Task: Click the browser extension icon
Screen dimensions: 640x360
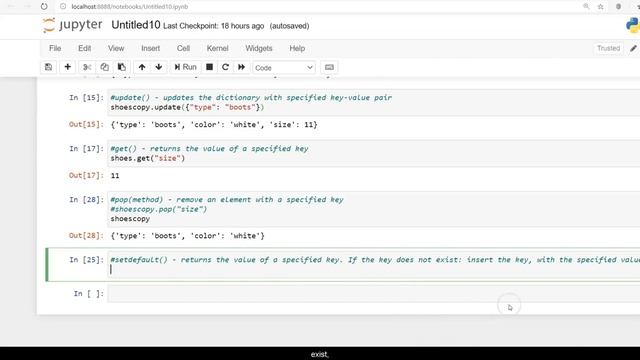Action: [x=618, y=7]
